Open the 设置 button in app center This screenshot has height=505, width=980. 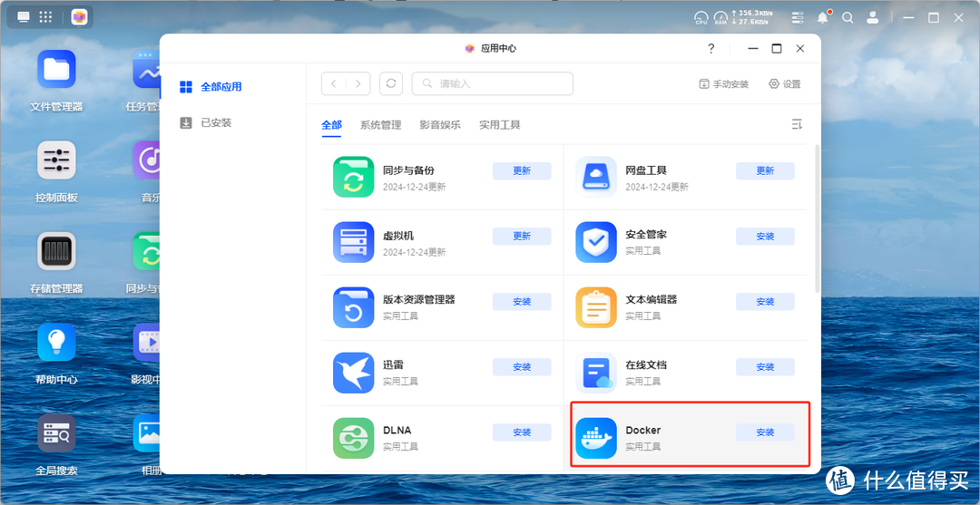tap(785, 83)
